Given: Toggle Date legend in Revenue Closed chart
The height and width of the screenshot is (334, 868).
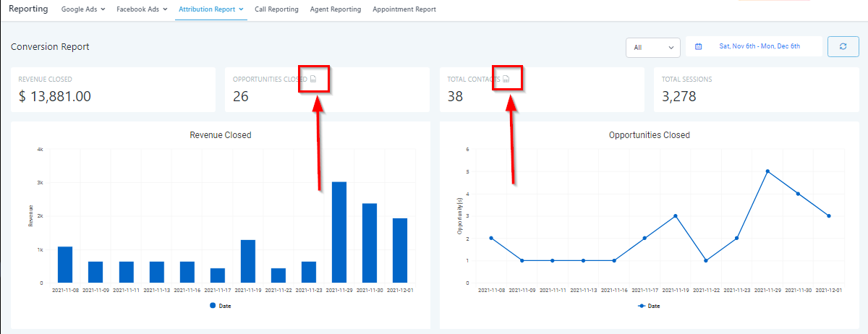Looking at the screenshot, I should (x=220, y=306).
